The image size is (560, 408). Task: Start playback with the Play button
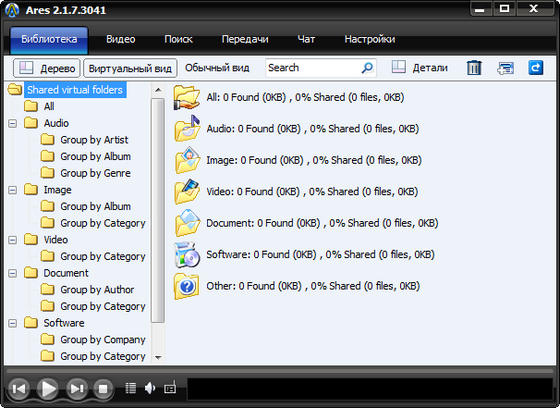click(48, 388)
